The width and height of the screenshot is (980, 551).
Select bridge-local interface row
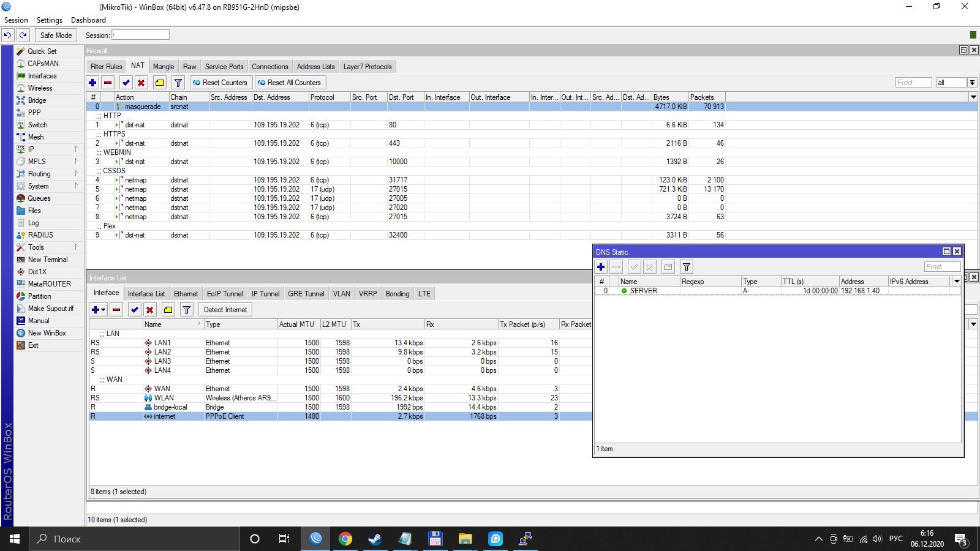tap(341, 407)
